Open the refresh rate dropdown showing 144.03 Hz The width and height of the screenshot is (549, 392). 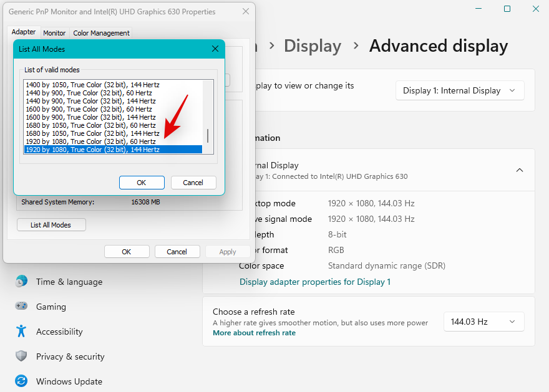483,322
